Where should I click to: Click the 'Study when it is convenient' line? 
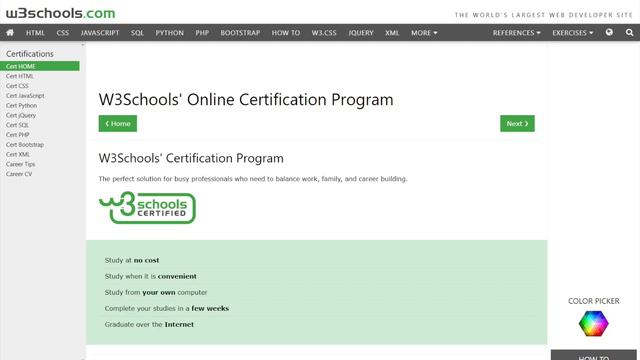(151, 276)
